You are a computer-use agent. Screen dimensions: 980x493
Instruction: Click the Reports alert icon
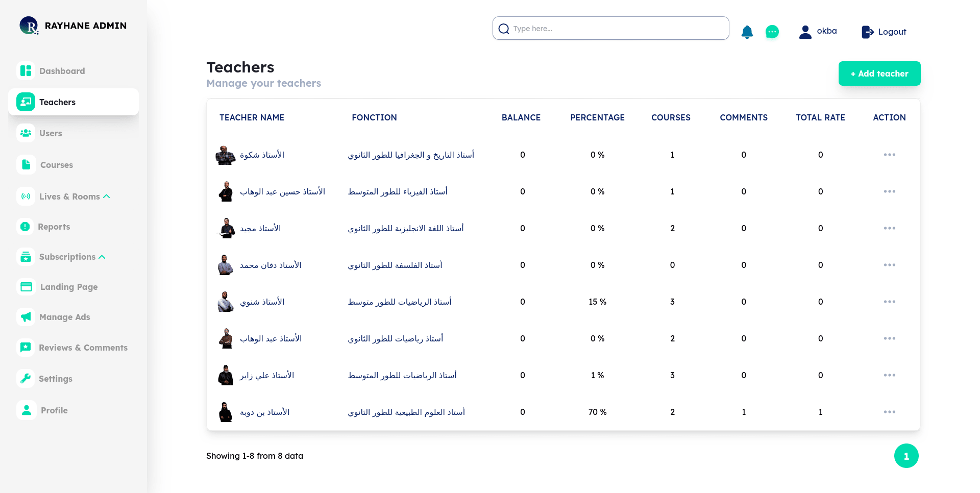(25, 227)
